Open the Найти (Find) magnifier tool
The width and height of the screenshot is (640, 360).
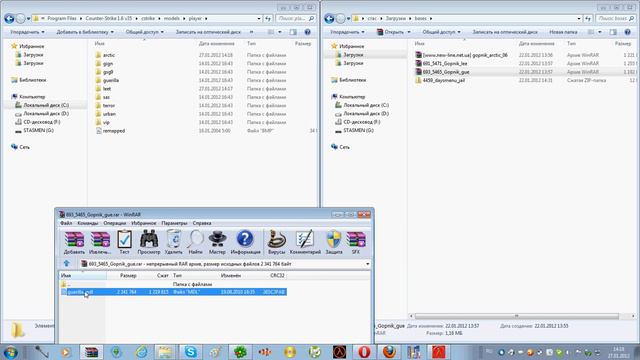click(x=196, y=242)
